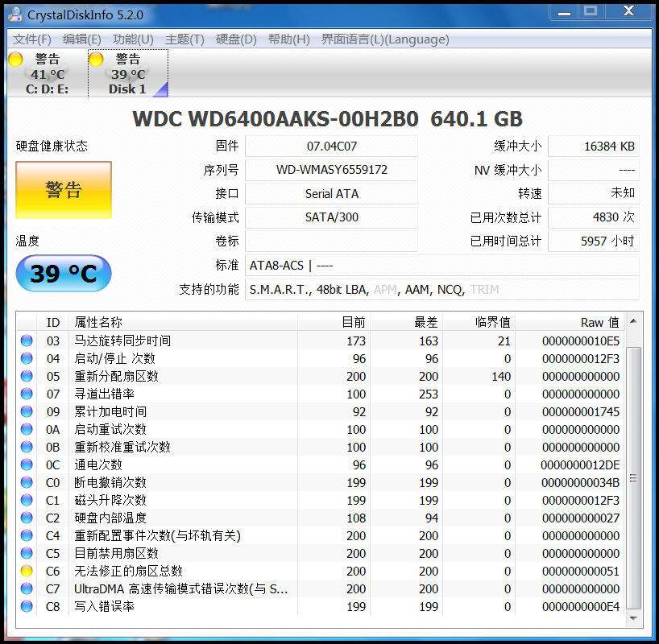Click the CrystalDiskInfo title bar app icon
This screenshot has height=644, width=659.
[x=15, y=14]
